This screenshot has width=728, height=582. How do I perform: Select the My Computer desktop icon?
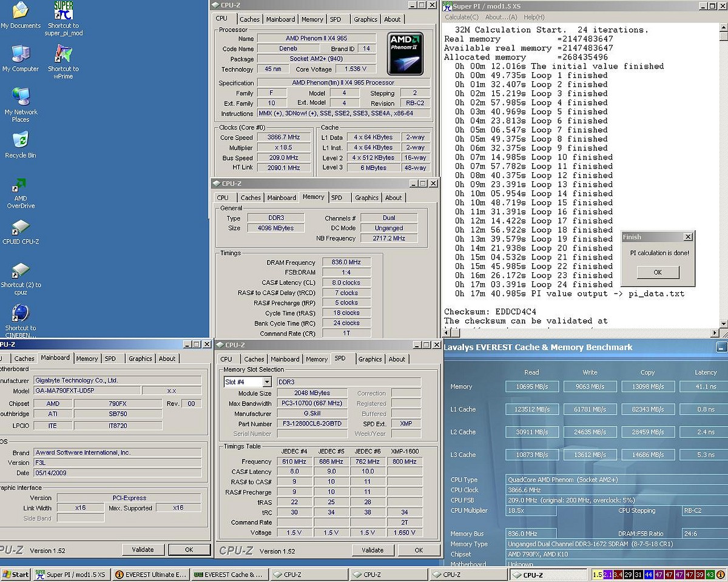pos(21,59)
